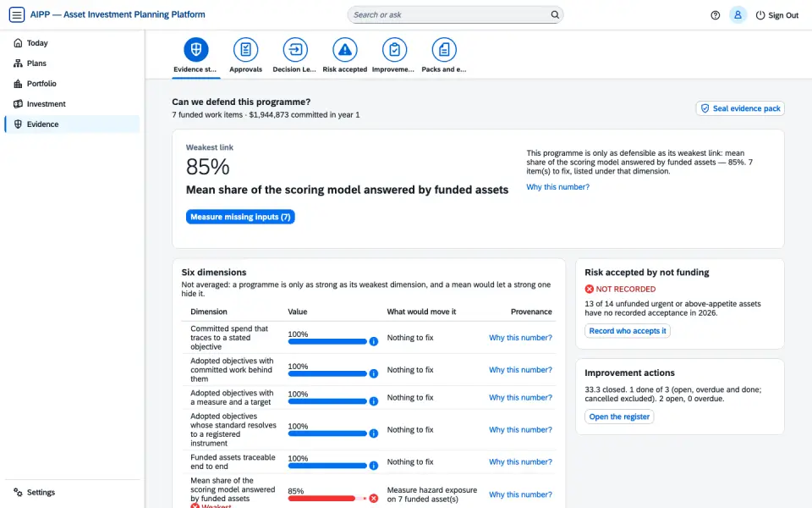The height and width of the screenshot is (508, 812).
Task: Click Open the register button
Action: [619, 417]
